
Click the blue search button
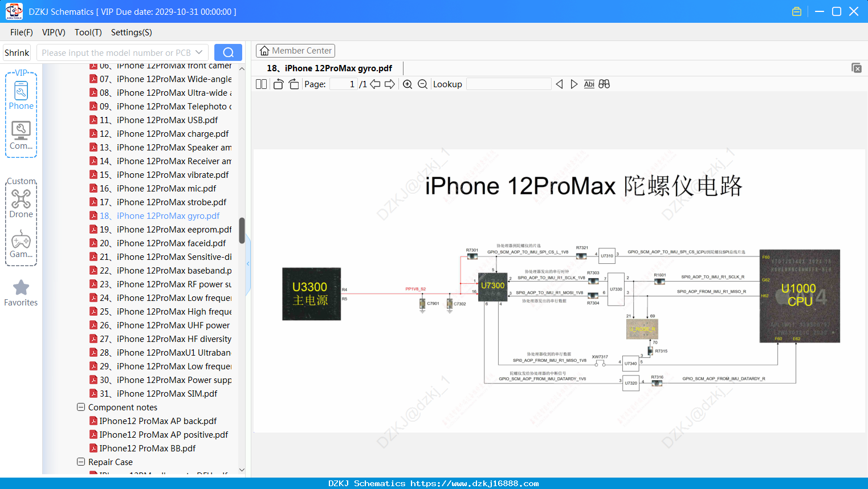click(x=228, y=52)
